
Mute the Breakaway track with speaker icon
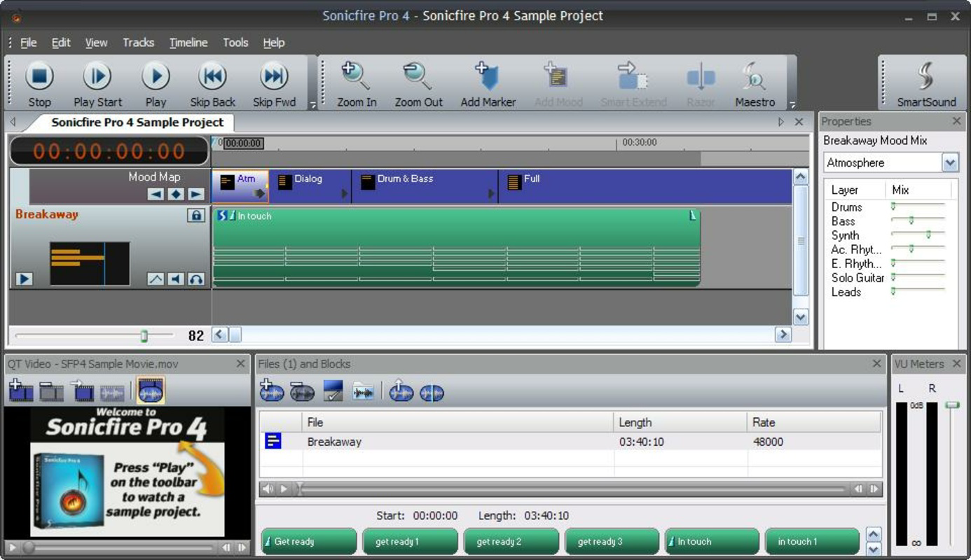[x=176, y=279]
